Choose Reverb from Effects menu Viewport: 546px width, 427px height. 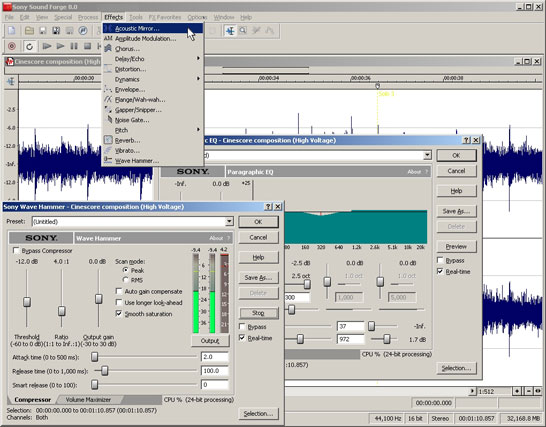[153, 140]
